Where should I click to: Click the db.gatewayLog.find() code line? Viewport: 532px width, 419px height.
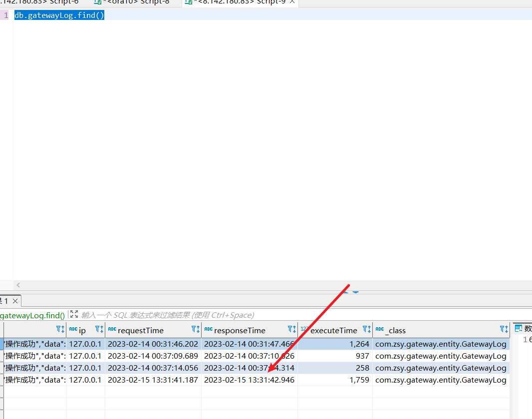click(x=59, y=15)
